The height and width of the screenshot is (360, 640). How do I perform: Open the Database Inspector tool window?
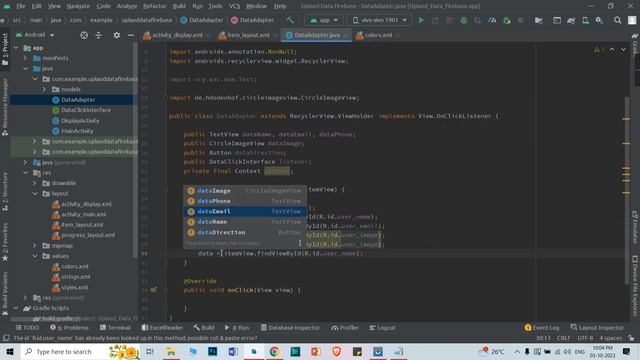click(290, 328)
